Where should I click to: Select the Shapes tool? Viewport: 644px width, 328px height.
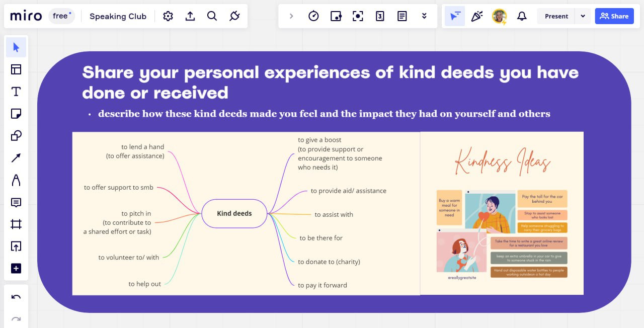[16, 136]
